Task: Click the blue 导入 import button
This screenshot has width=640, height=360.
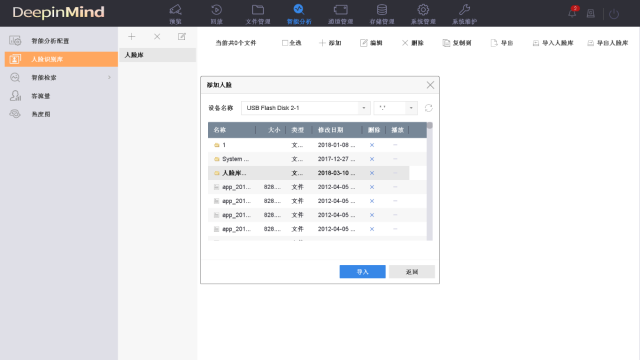Action: pyautogui.click(x=362, y=272)
